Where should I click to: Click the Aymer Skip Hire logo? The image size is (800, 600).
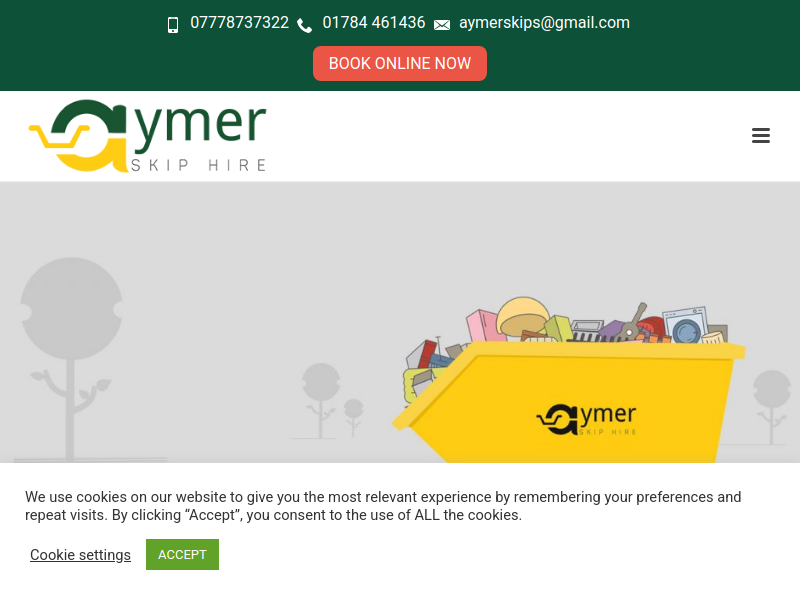[147, 136]
